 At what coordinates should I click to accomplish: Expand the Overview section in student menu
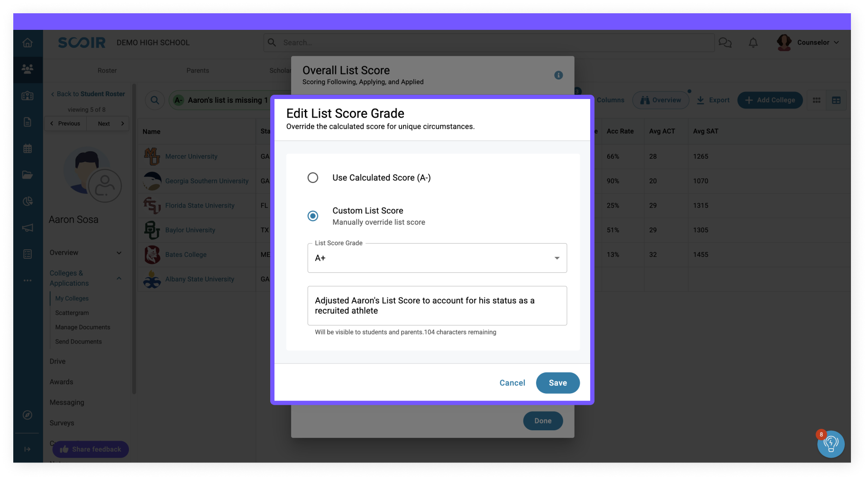point(86,253)
